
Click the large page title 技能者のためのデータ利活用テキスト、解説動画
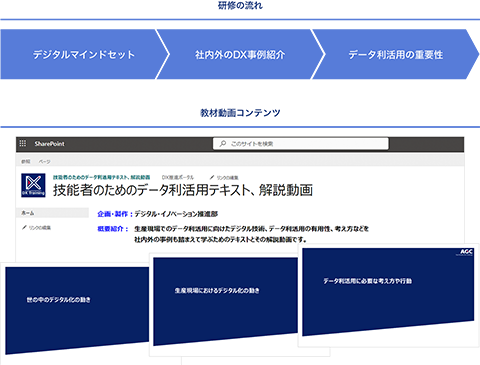pos(183,190)
